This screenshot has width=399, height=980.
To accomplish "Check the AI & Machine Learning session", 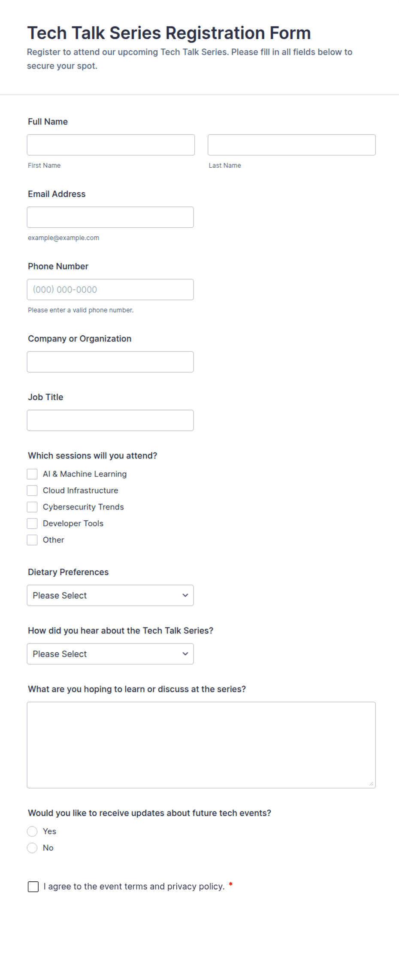I will (x=32, y=474).
